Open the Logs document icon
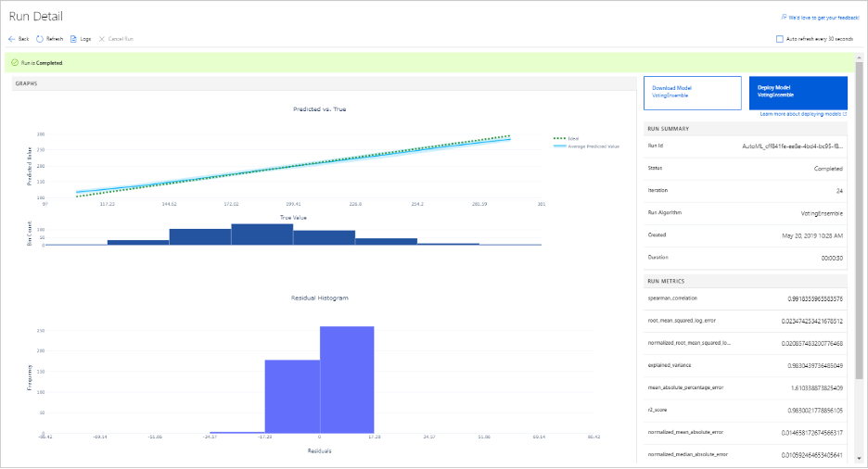Viewport: 868px width, 469px height. click(73, 39)
